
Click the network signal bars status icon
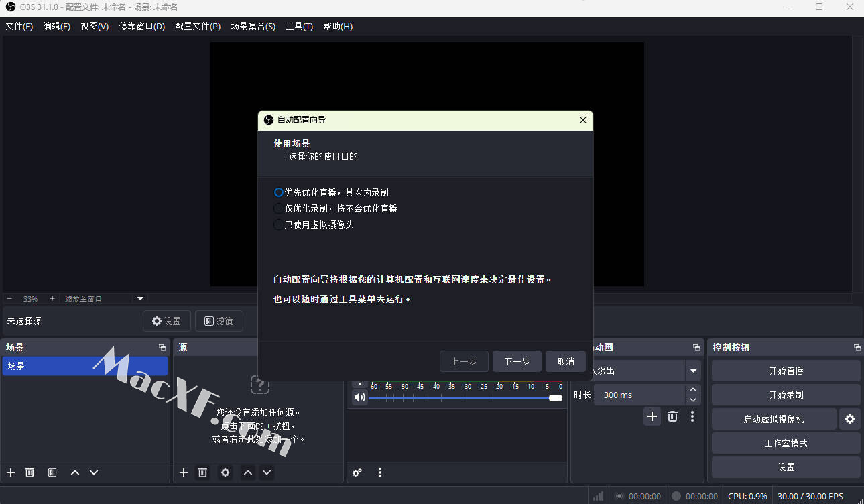click(x=598, y=496)
